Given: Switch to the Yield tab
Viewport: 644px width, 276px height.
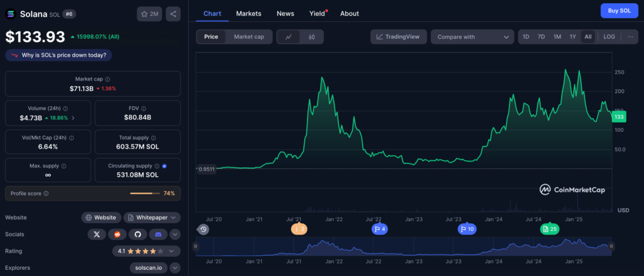Looking at the screenshot, I should [x=317, y=14].
